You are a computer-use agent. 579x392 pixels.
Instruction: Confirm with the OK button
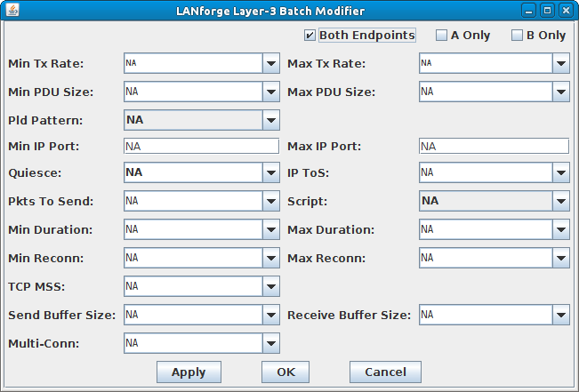(285, 372)
